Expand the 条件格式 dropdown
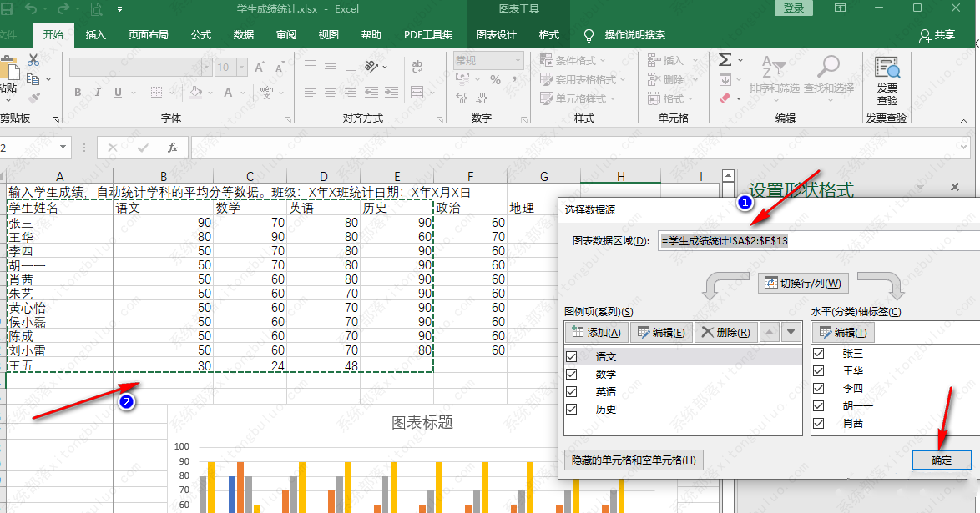Viewport: 980px width, 513px height. (x=603, y=61)
